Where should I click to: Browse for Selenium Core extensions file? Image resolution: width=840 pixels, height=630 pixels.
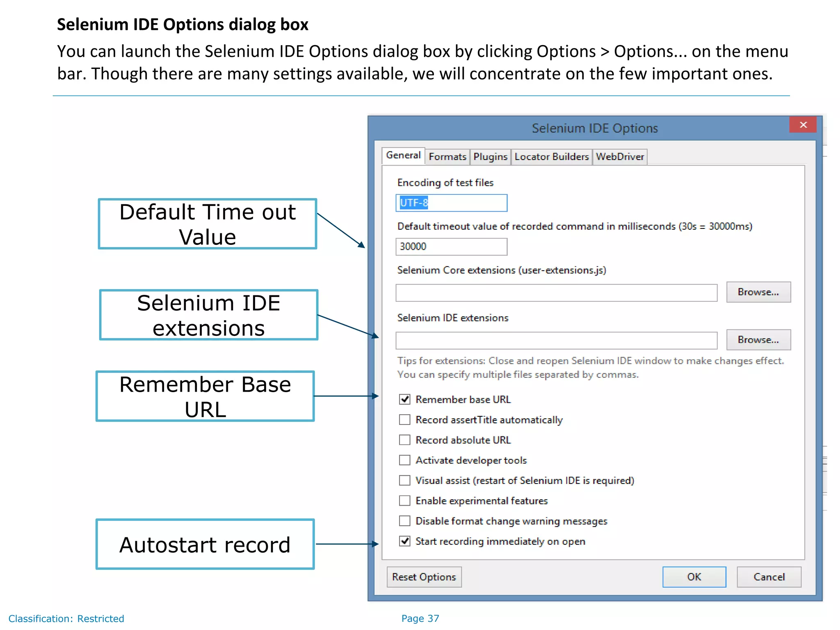coord(758,292)
